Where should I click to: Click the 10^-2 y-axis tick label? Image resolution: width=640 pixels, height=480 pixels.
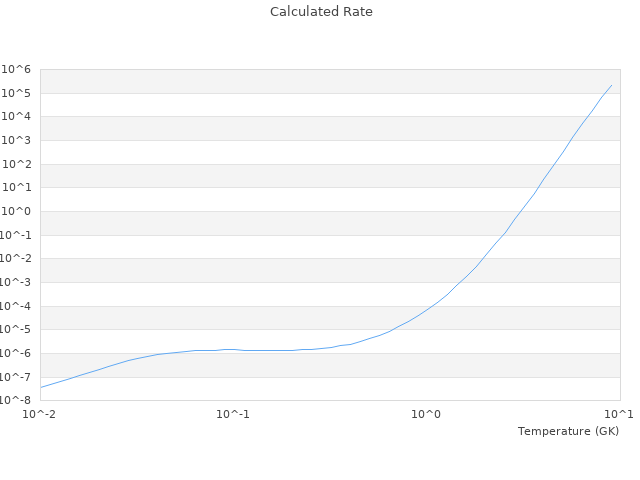[15, 259]
